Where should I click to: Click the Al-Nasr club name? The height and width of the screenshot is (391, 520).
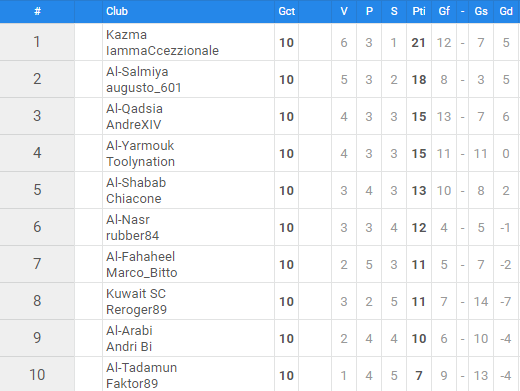pos(128,220)
